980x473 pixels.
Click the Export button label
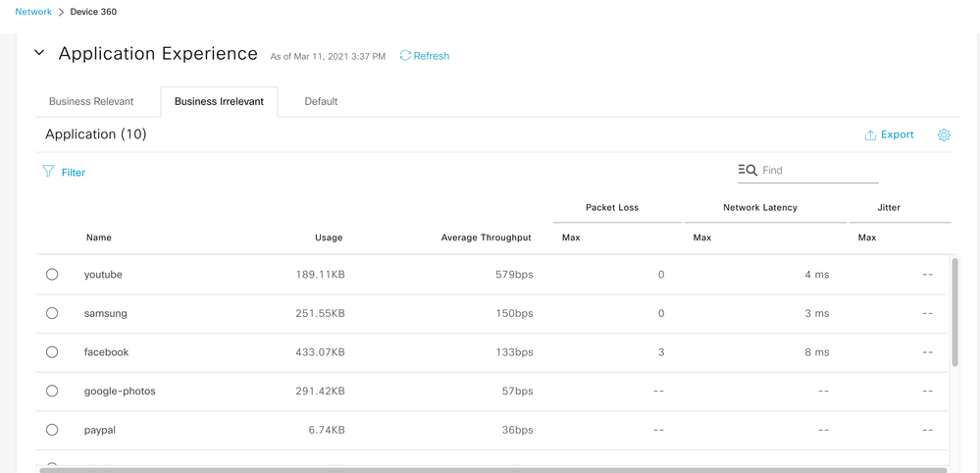(898, 134)
